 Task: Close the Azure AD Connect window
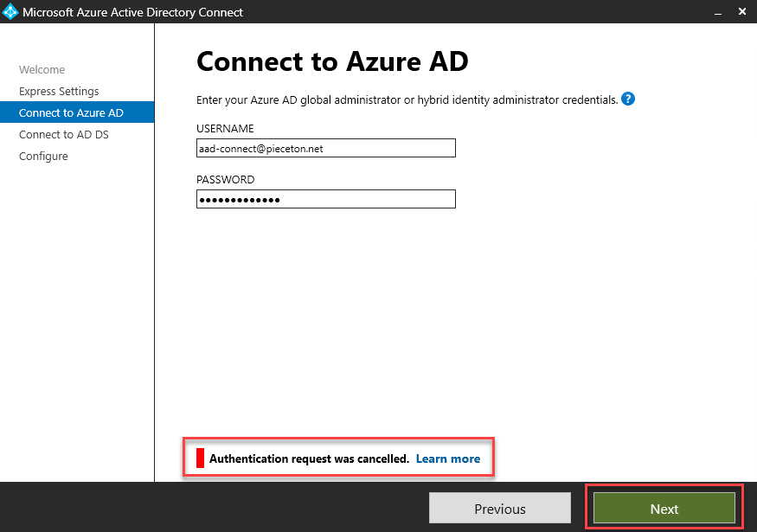[742, 11]
